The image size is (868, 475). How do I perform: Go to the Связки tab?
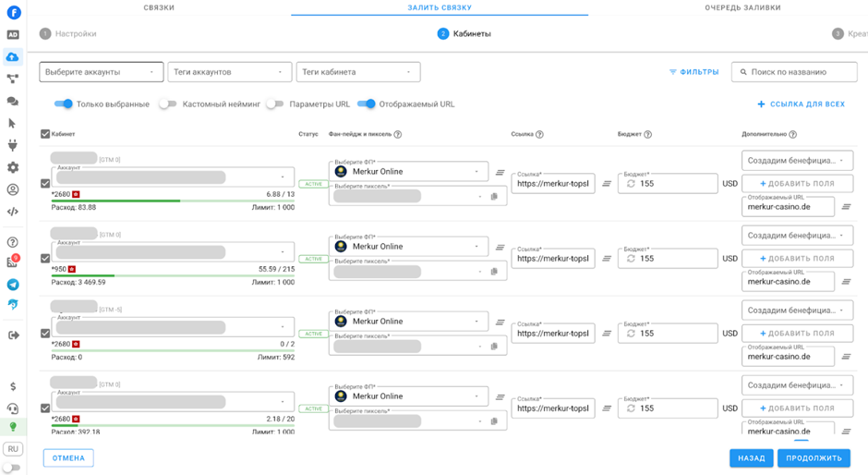159,7
